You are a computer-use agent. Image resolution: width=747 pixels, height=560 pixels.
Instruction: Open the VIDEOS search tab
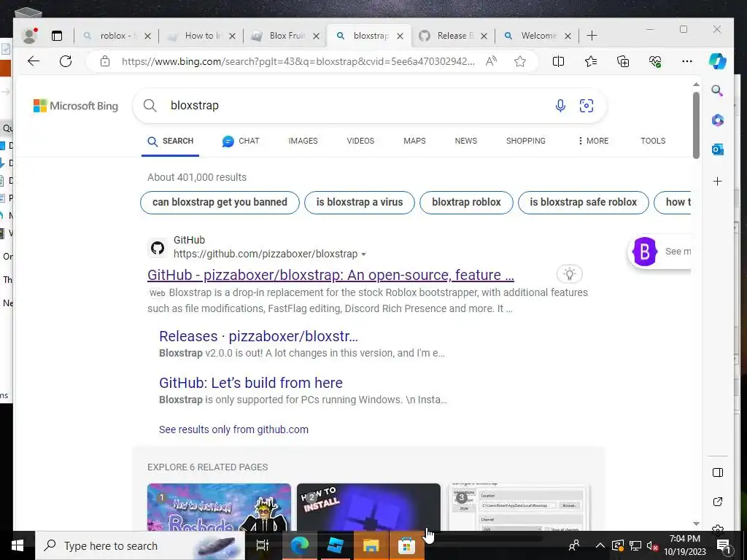pyautogui.click(x=360, y=141)
